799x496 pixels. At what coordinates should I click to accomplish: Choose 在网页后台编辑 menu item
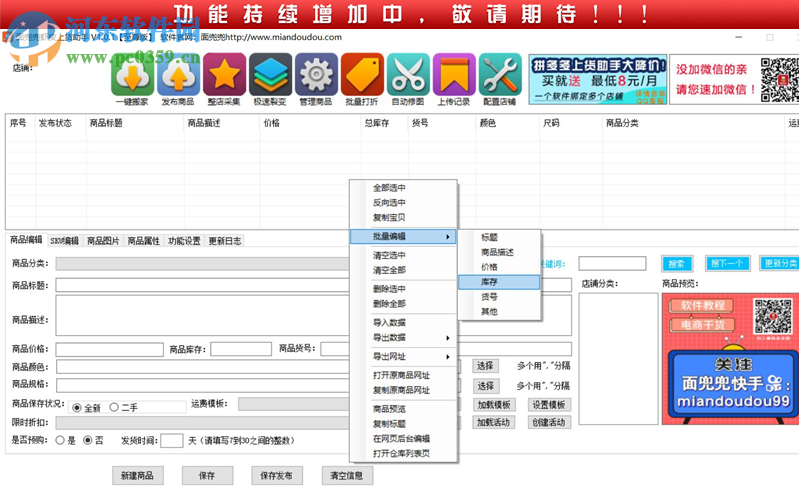pyautogui.click(x=404, y=439)
